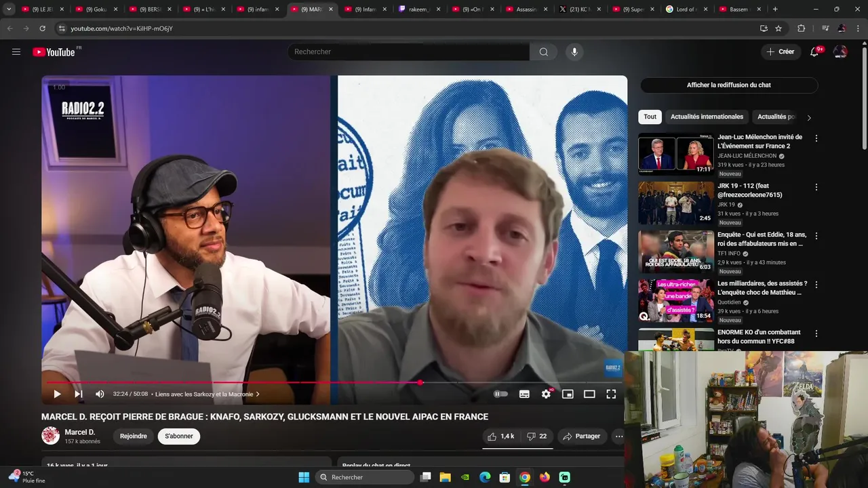Start voice search with microphone icon

point(574,52)
